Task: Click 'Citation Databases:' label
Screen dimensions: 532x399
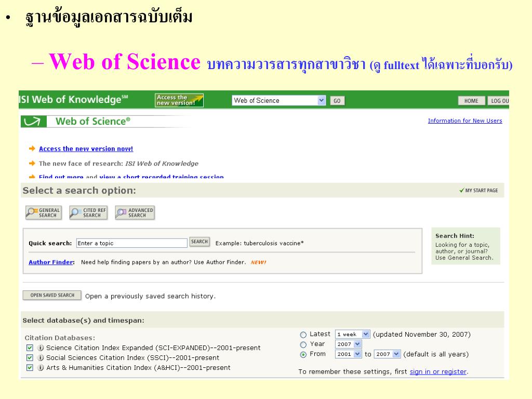Action: pyautogui.click(x=60, y=338)
